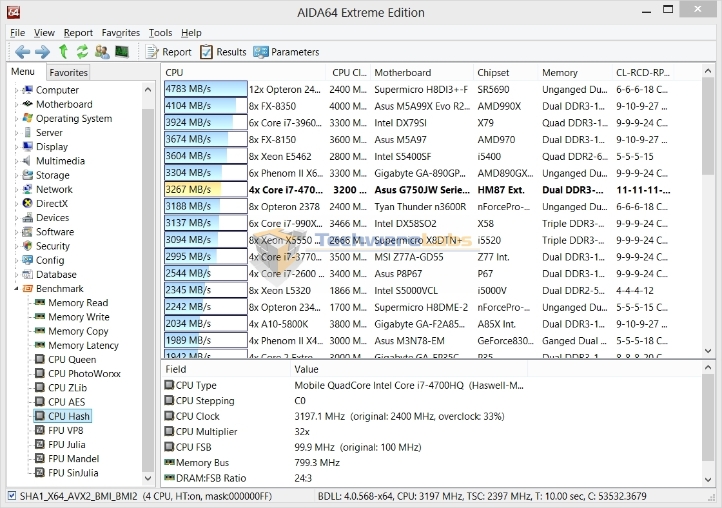Click the green Up arrow toolbar icon
This screenshot has height=508, width=722.
[64, 52]
